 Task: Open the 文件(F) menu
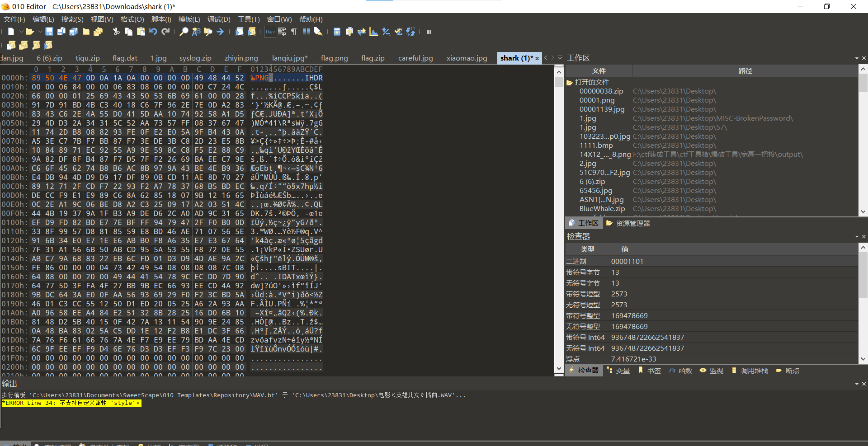coord(14,19)
